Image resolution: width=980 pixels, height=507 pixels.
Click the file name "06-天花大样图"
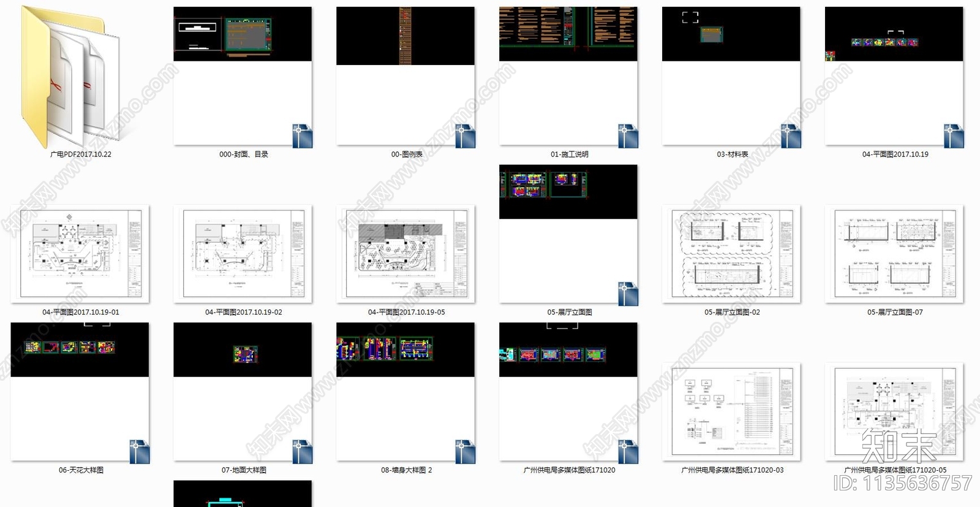point(81,470)
